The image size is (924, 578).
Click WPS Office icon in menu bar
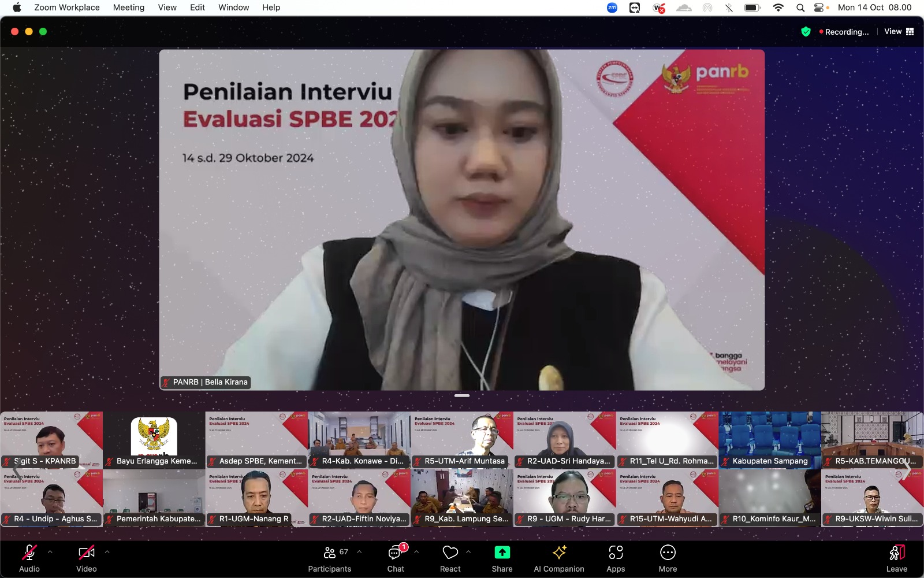click(659, 8)
